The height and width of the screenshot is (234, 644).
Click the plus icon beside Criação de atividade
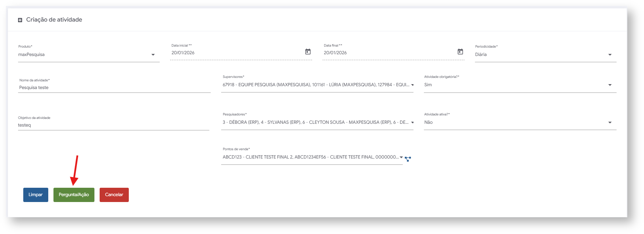(x=20, y=20)
